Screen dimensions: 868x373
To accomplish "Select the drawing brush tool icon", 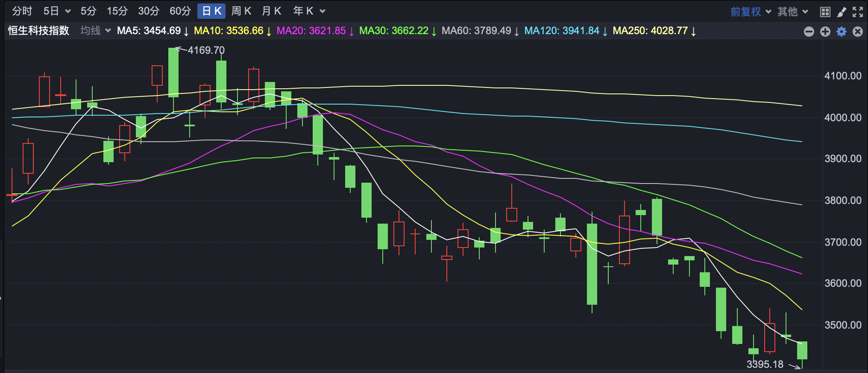I will (x=842, y=12).
